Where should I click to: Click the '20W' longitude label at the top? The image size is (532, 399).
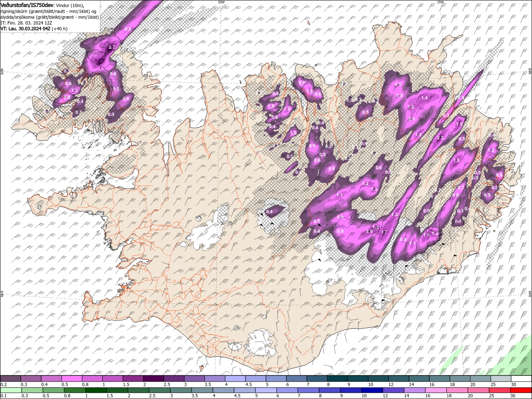tap(221, 2)
